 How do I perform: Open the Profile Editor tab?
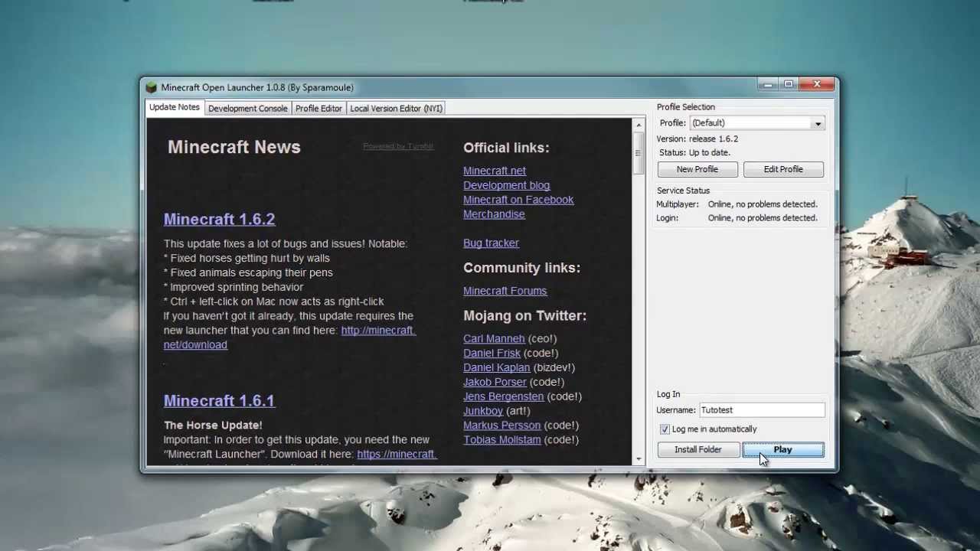pyautogui.click(x=318, y=109)
